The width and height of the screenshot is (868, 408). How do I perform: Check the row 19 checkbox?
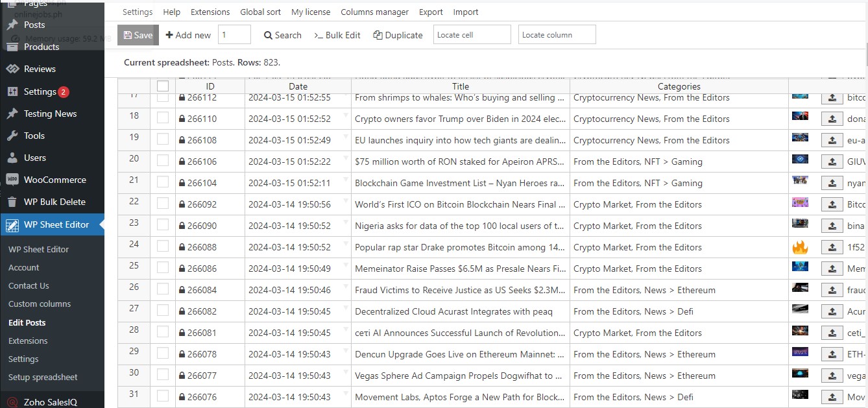(x=163, y=139)
